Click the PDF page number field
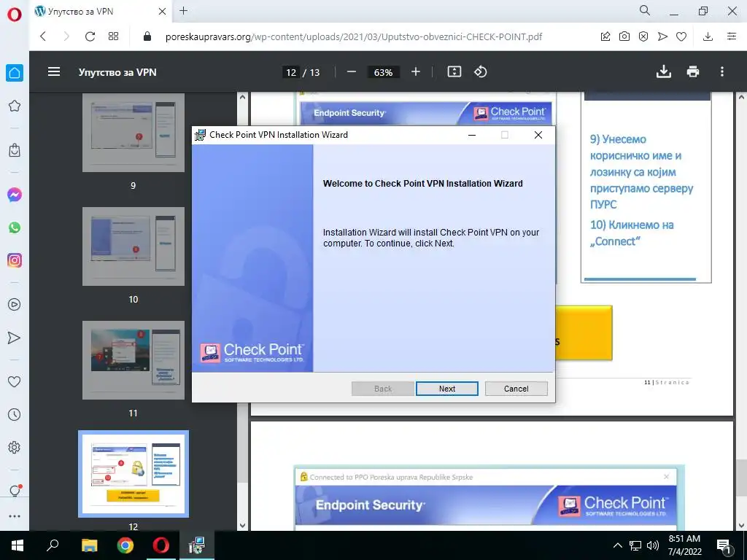The height and width of the screenshot is (560, 747). coord(291,72)
